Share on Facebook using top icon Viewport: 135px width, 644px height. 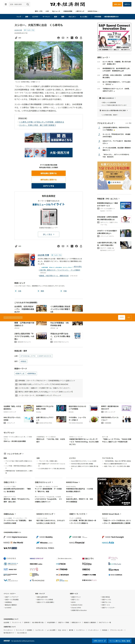76,38
